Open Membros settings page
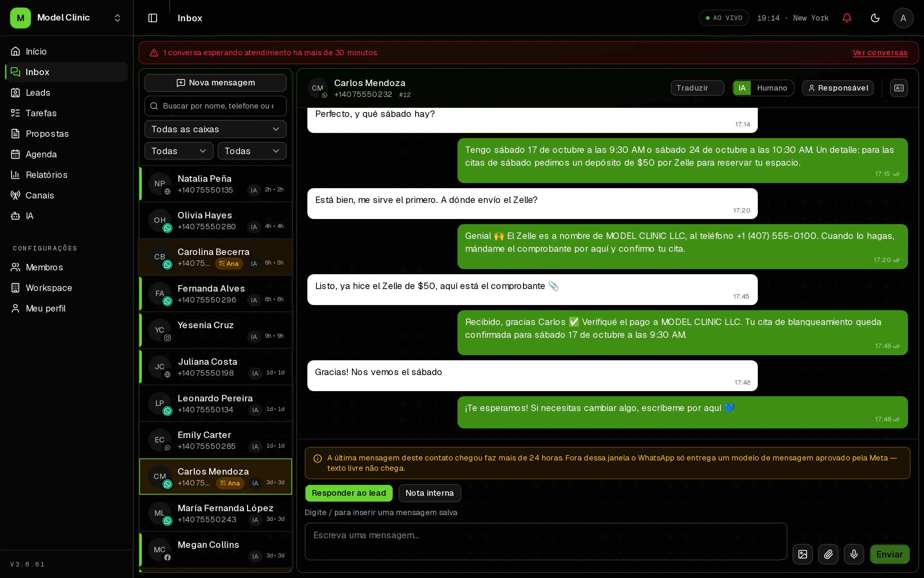The width and height of the screenshot is (924, 578). click(x=66, y=267)
